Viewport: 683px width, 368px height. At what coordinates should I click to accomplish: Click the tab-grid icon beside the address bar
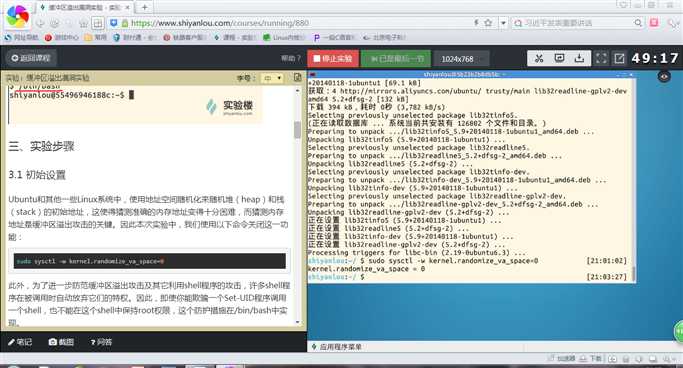tap(98, 23)
